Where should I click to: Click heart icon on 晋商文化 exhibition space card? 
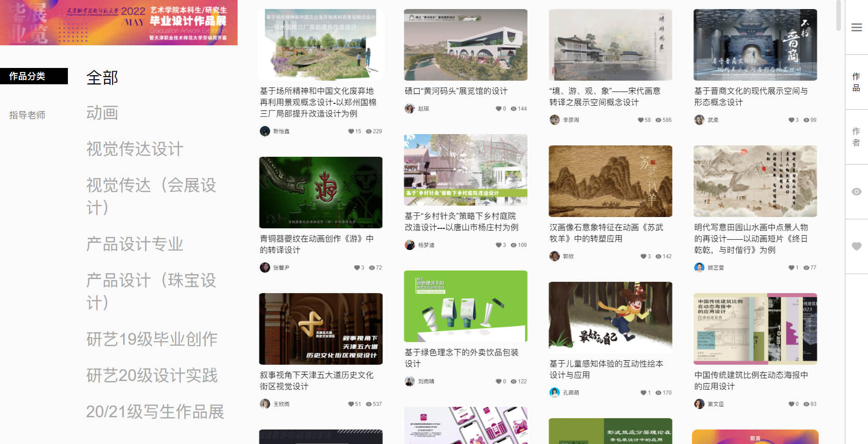(x=791, y=120)
